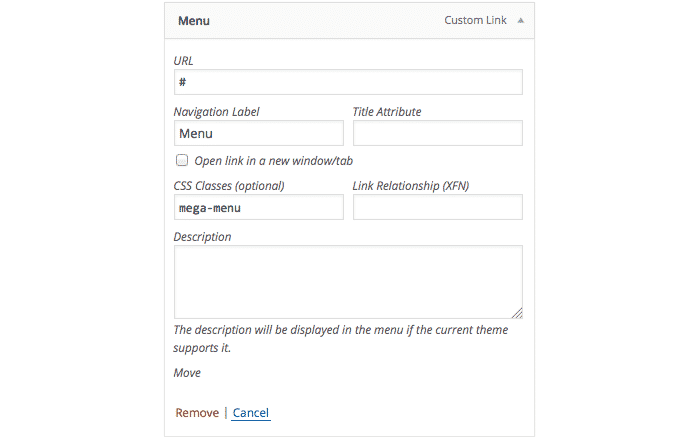
Task: Click the Menu item title bar
Action: tap(349, 21)
